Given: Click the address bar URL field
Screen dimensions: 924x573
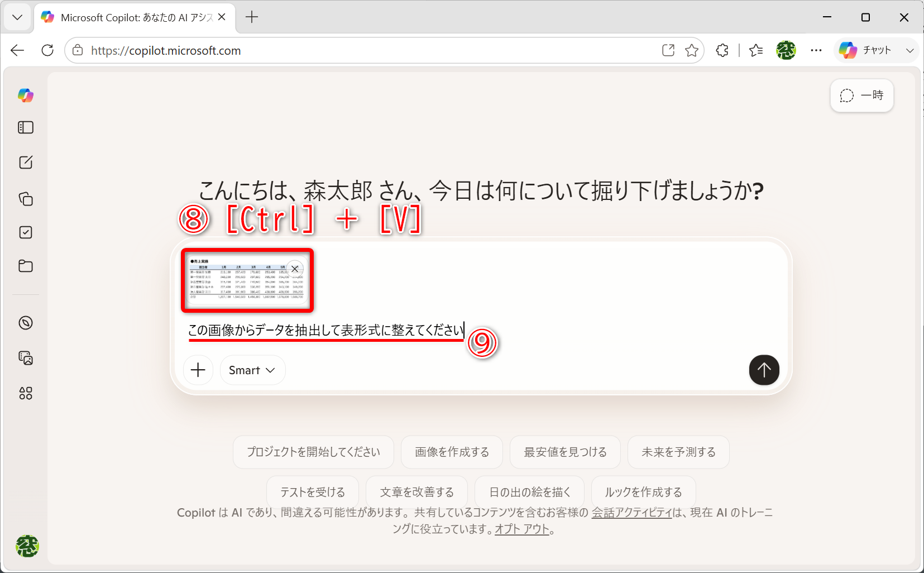Looking at the screenshot, I should click(x=368, y=50).
